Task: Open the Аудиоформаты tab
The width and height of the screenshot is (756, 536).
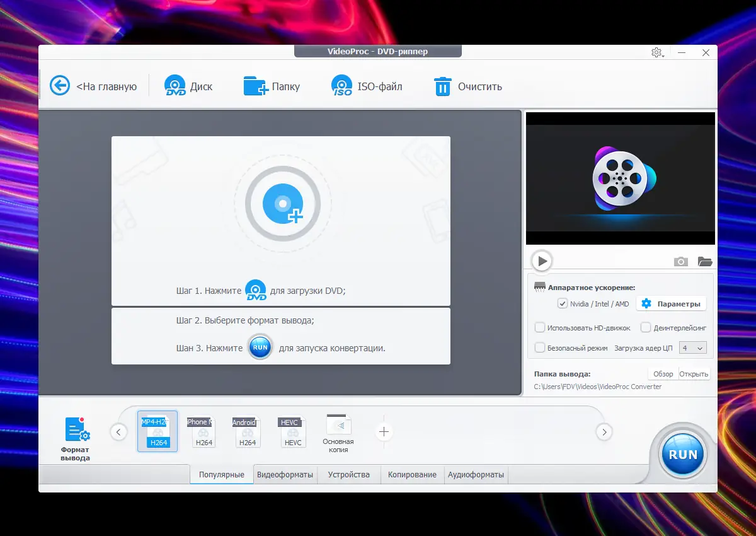Action: [x=476, y=475]
